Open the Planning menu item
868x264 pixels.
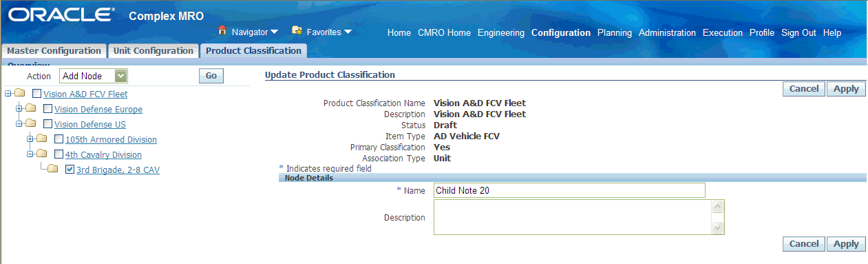coord(615,32)
